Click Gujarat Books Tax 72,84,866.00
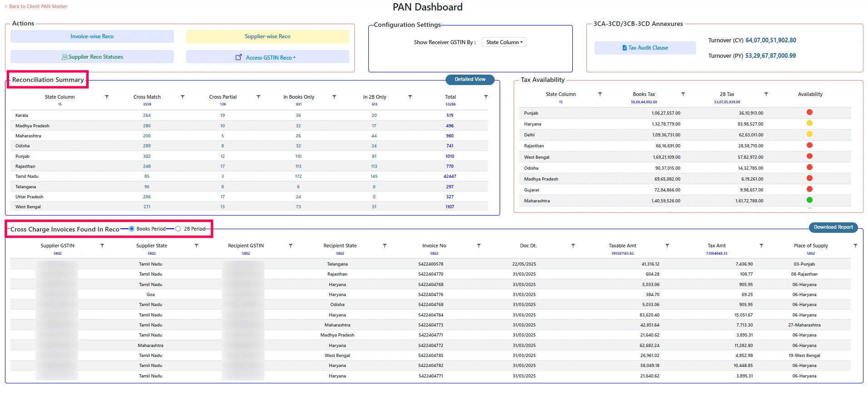Viewport: 868px width, 397px height. point(667,190)
